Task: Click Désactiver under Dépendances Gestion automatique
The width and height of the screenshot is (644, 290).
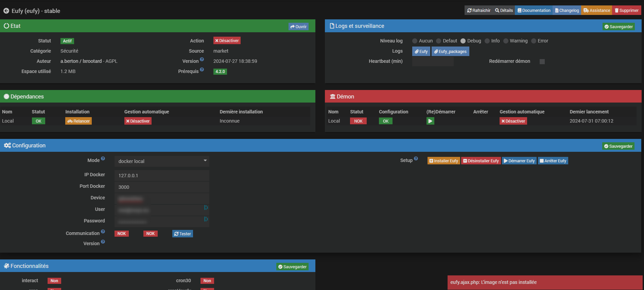Action: pos(138,121)
